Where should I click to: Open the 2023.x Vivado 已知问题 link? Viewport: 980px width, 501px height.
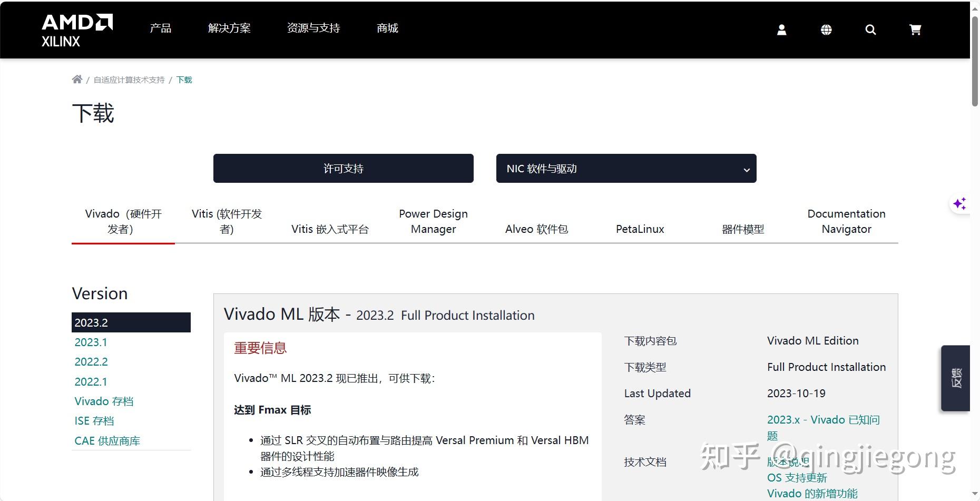pyautogui.click(x=823, y=419)
